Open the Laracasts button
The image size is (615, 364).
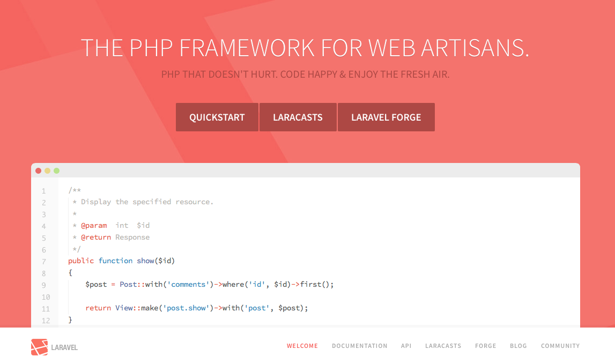pos(298,117)
